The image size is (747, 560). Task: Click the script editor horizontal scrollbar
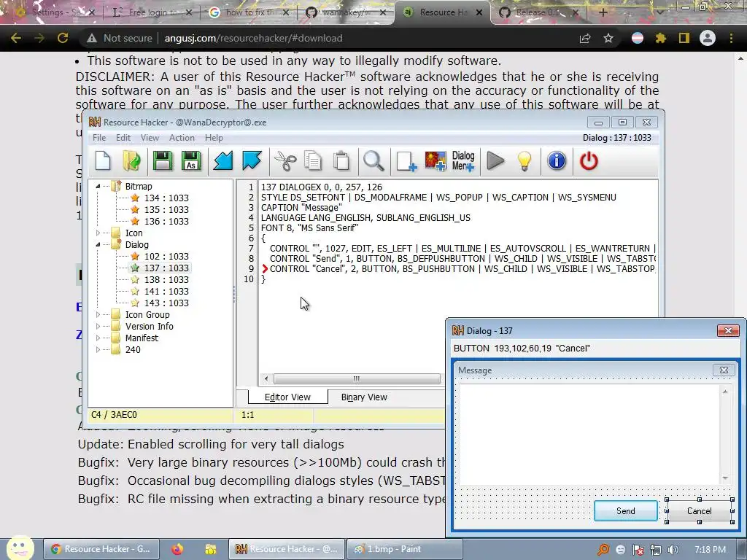click(356, 378)
